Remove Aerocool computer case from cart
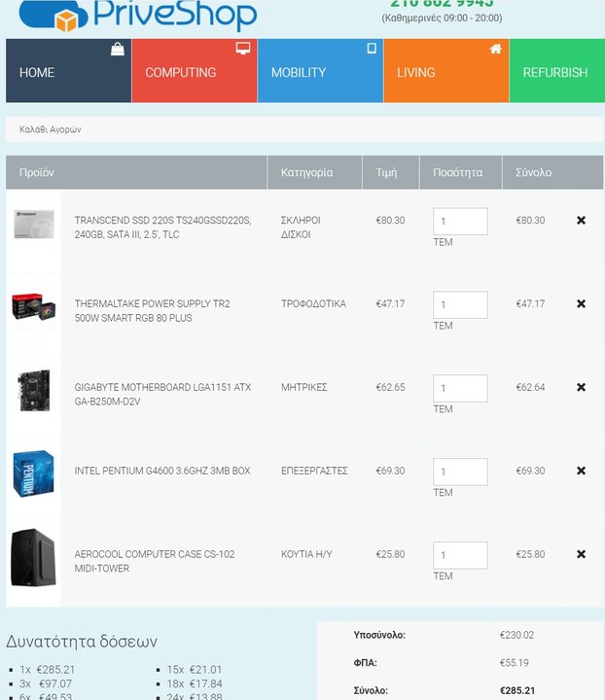 pos(581,554)
